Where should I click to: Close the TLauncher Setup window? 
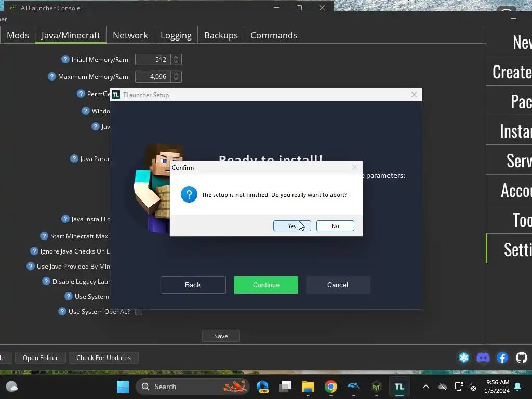(414, 95)
